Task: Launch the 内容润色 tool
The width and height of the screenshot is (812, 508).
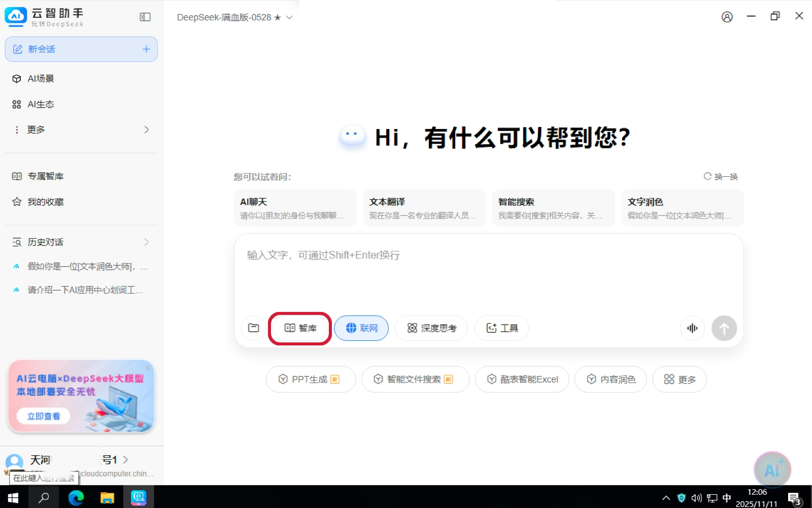Action: (x=611, y=379)
